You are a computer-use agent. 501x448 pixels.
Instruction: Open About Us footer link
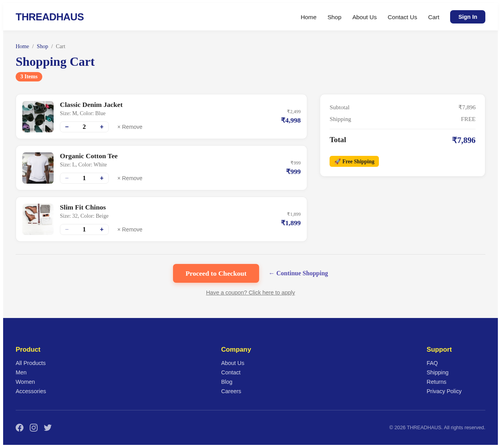[x=232, y=363]
